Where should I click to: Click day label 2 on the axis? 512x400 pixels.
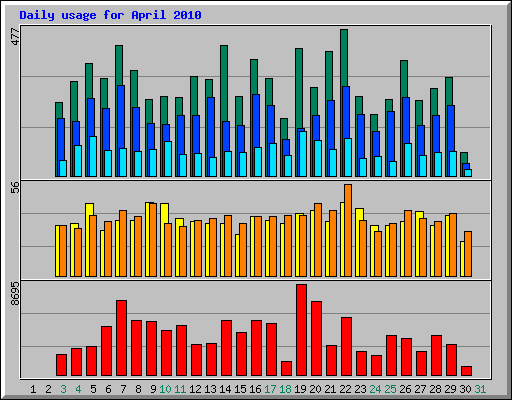click(48, 389)
